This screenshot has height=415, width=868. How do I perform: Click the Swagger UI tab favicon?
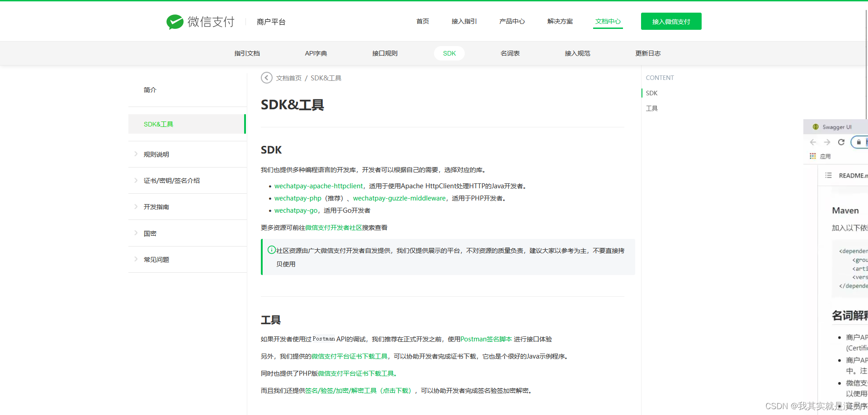816,127
